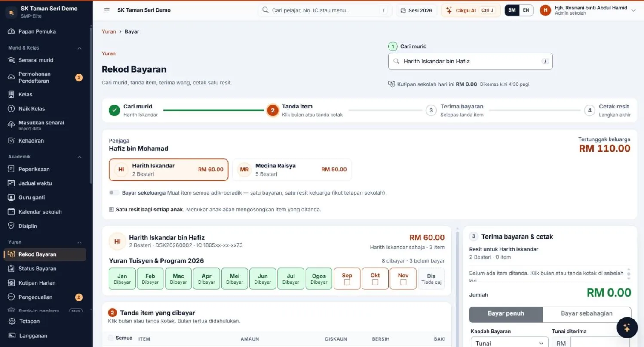Select the Medina Raisya student card

pos(292,170)
